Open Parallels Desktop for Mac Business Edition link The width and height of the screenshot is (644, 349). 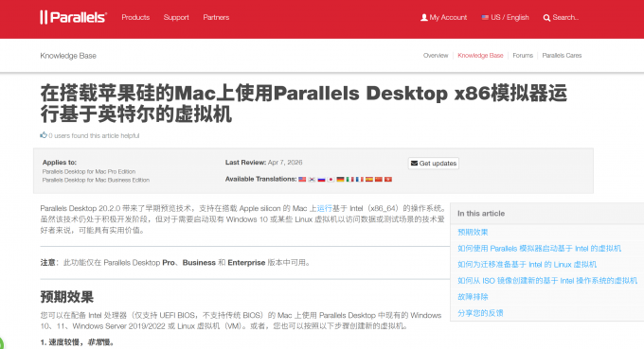tap(96, 180)
